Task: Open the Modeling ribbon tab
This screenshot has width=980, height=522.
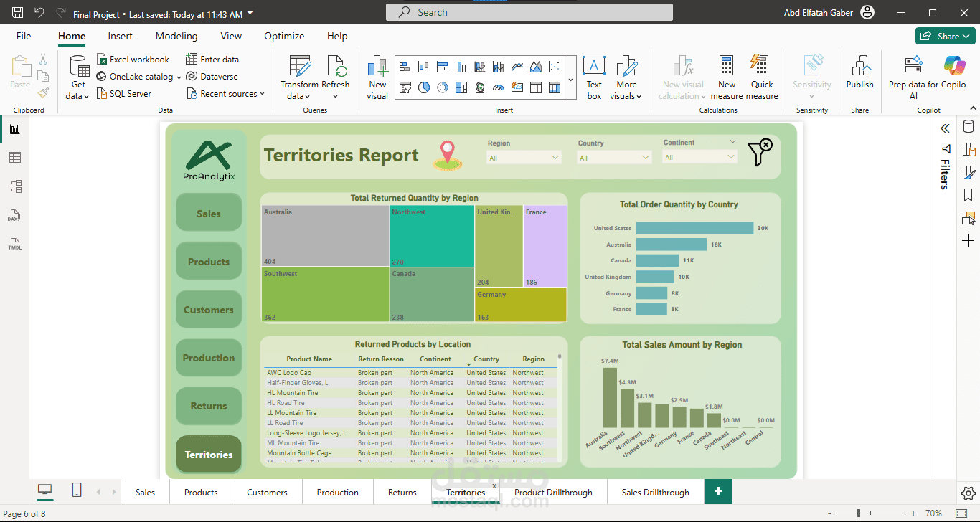Action: click(176, 36)
